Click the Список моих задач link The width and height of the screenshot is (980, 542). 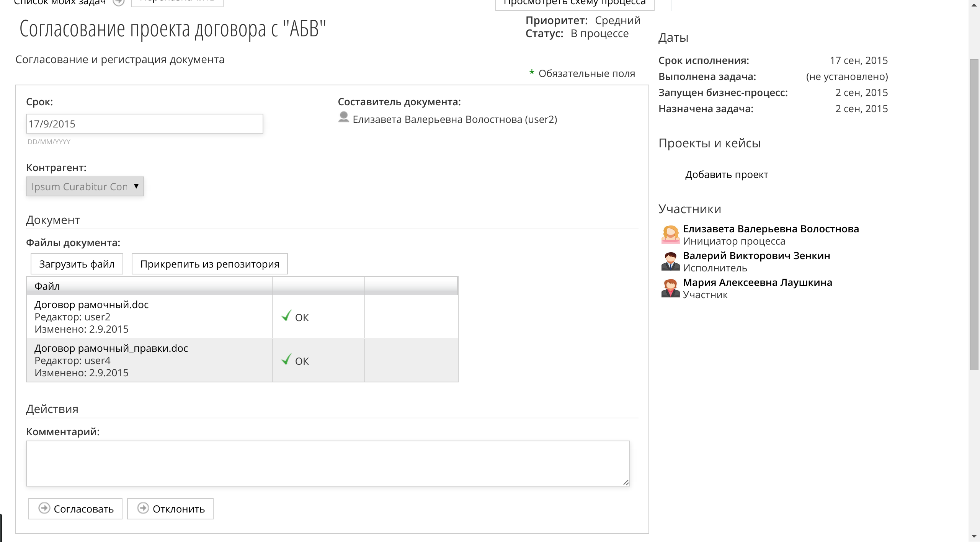coord(59,2)
